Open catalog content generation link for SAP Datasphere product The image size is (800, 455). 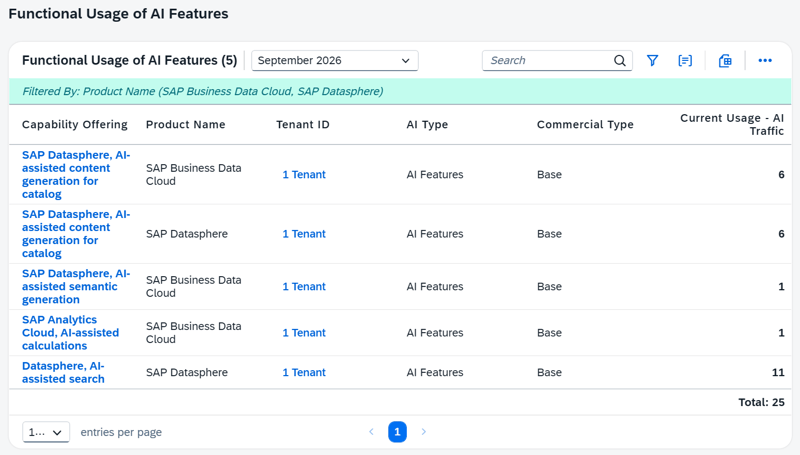76,234
